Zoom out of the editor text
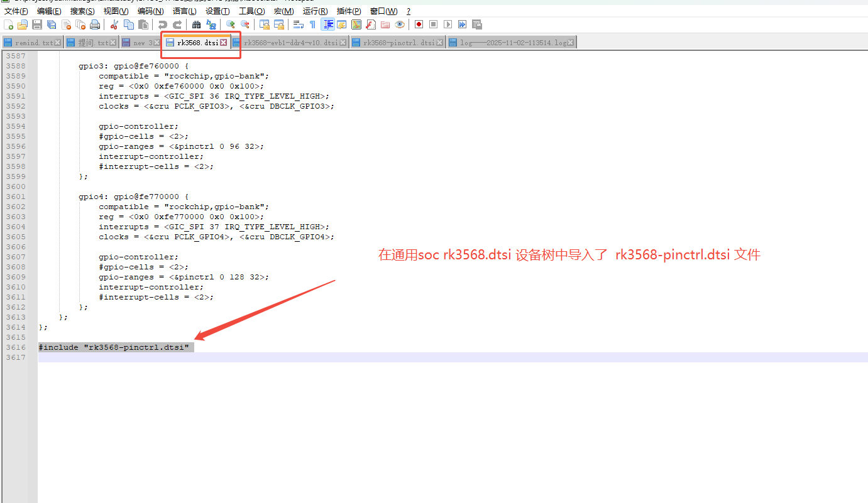 (245, 24)
